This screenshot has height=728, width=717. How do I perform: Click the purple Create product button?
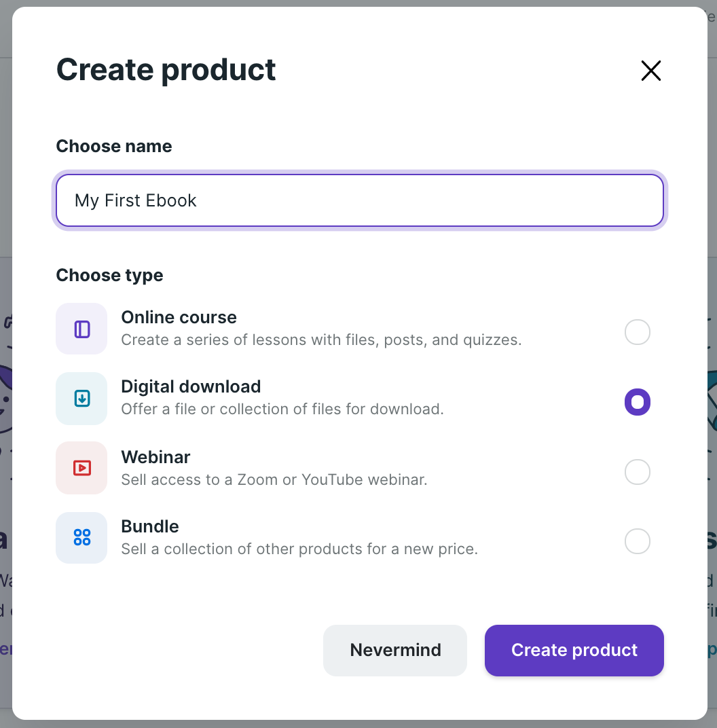point(574,650)
